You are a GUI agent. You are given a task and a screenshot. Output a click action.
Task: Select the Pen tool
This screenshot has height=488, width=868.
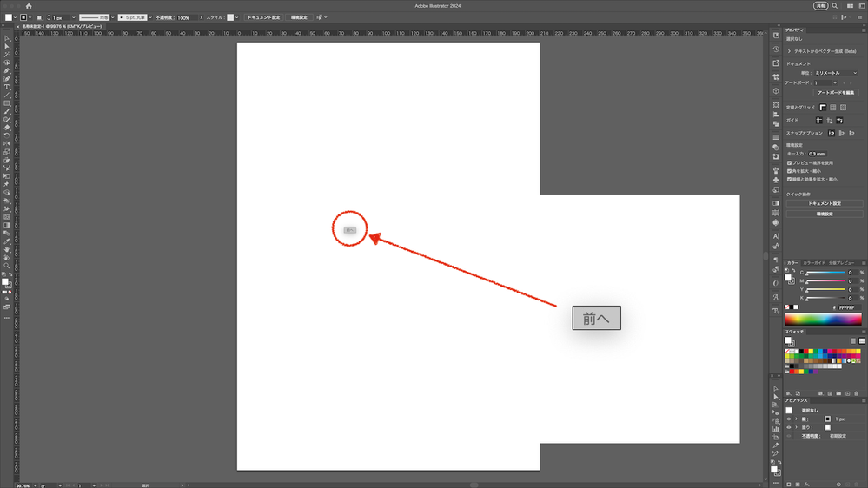pos(7,71)
